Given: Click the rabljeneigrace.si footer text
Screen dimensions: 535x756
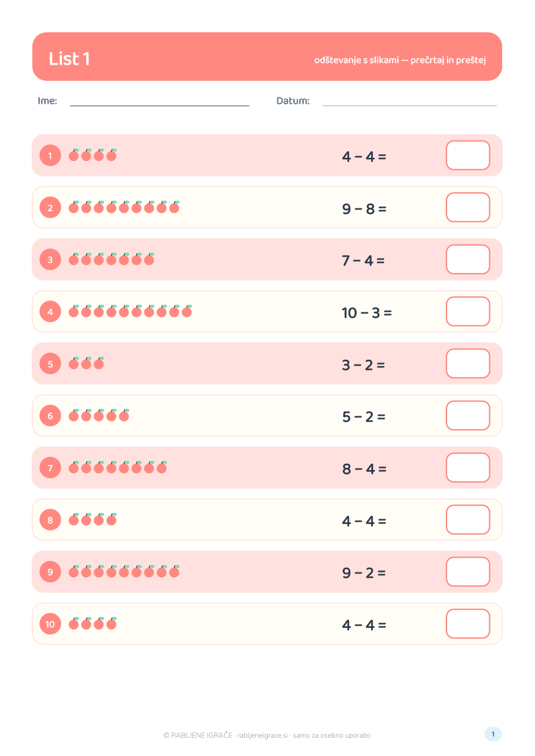Looking at the screenshot, I should [x=263, y=736].
